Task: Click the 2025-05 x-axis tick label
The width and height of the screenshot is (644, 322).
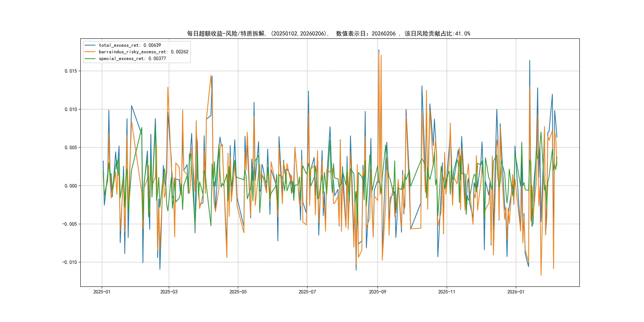Action: [238, 292]
